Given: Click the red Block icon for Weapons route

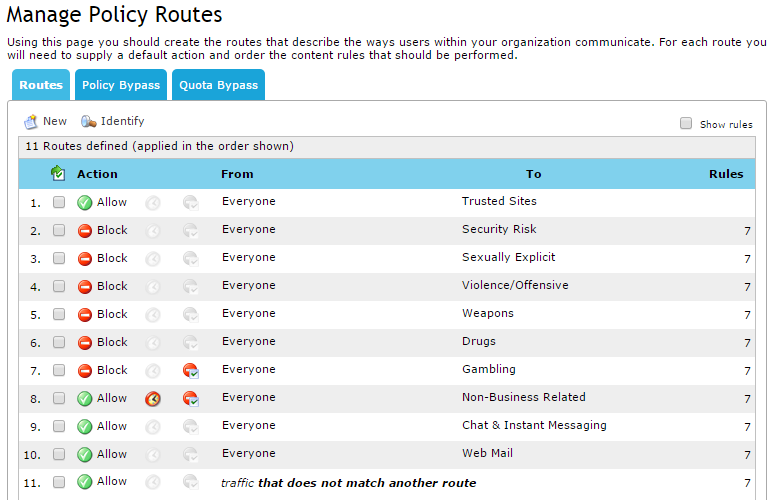Looking at the screenshot, I should [85, 314].
